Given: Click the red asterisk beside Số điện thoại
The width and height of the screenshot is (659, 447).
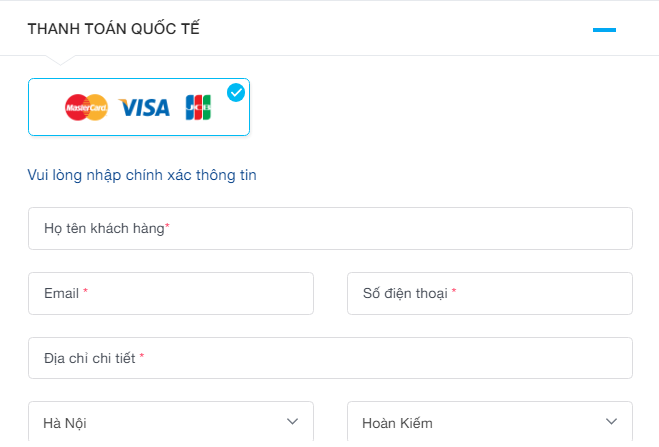Looking at the screenshot, I should 454,292.
